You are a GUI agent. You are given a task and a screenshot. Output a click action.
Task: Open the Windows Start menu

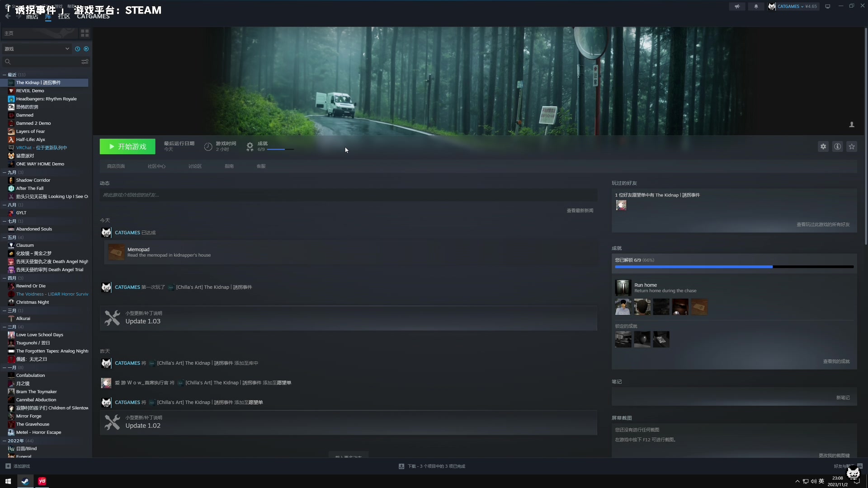8,481
